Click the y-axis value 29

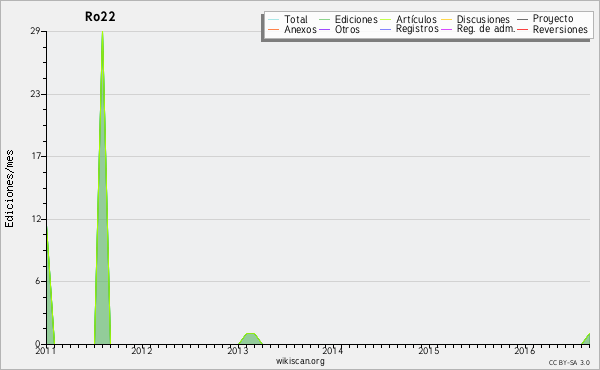pyautogui.click(x=36, y=31)
